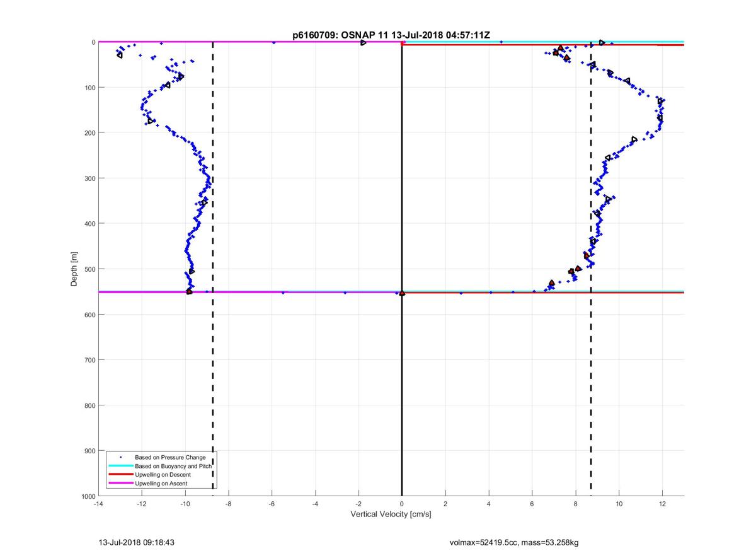Click the '700' tick on the depth axis
The width and height of the screenshot is (756, 558).
click(x=89, y=359)
